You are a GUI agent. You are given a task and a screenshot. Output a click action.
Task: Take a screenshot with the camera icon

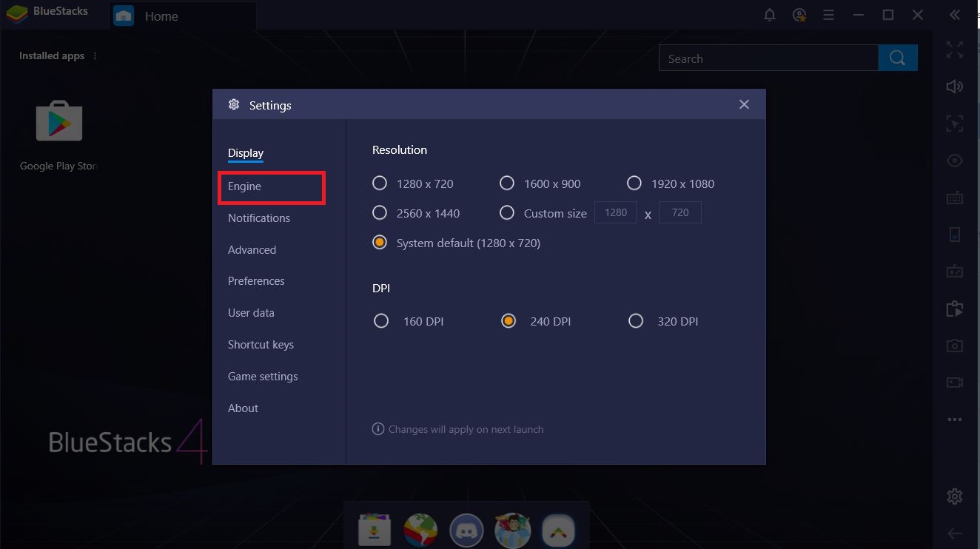pyautogui.click(x=955, y=346)
